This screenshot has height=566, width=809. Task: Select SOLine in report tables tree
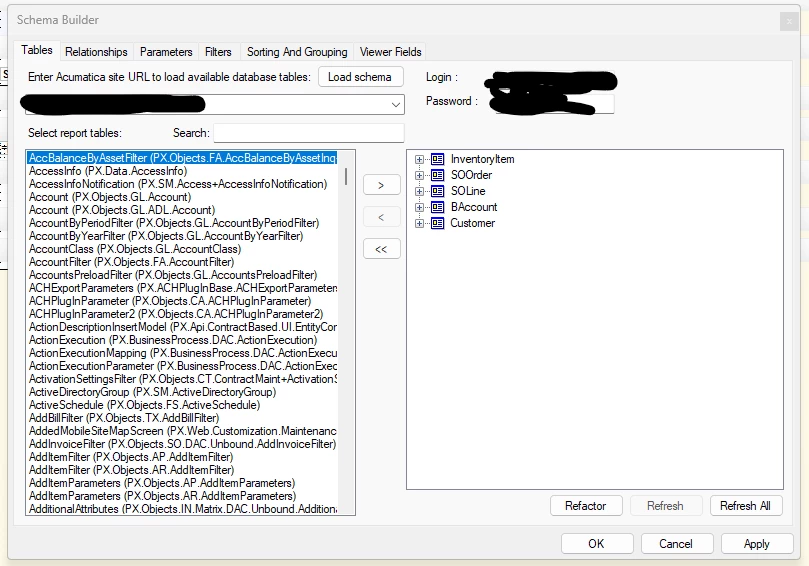(468, 191)
